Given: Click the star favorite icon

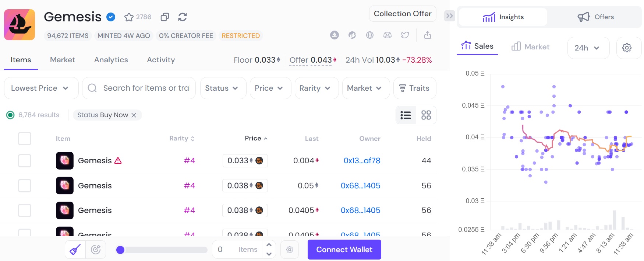Looking at the screenshot, I should coord(129,17).
